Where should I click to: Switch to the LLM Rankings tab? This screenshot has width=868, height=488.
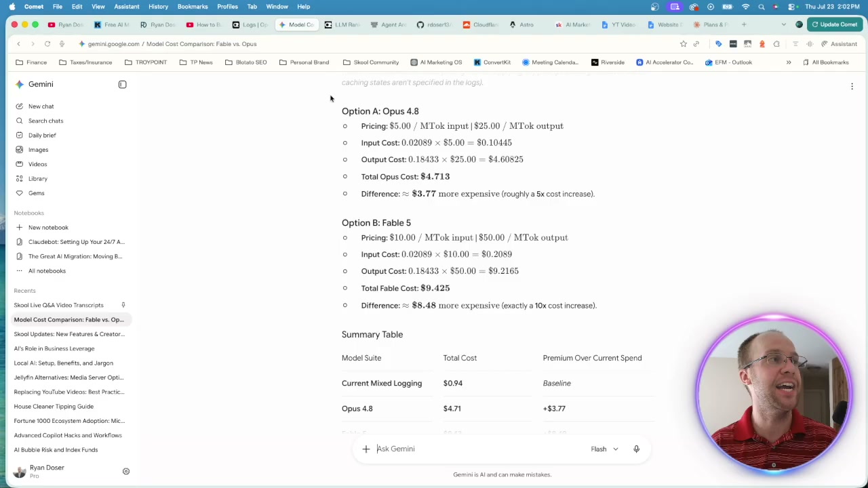click(342, 24)
